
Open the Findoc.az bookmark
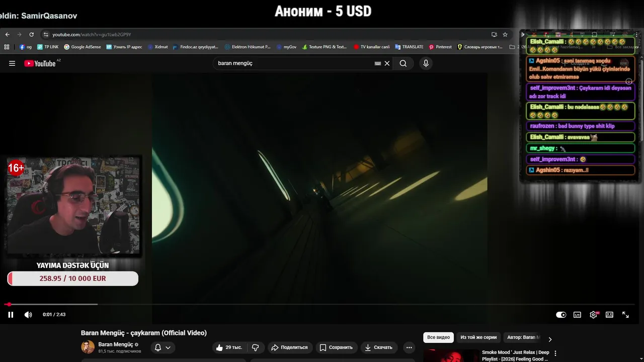coord(196,47)
